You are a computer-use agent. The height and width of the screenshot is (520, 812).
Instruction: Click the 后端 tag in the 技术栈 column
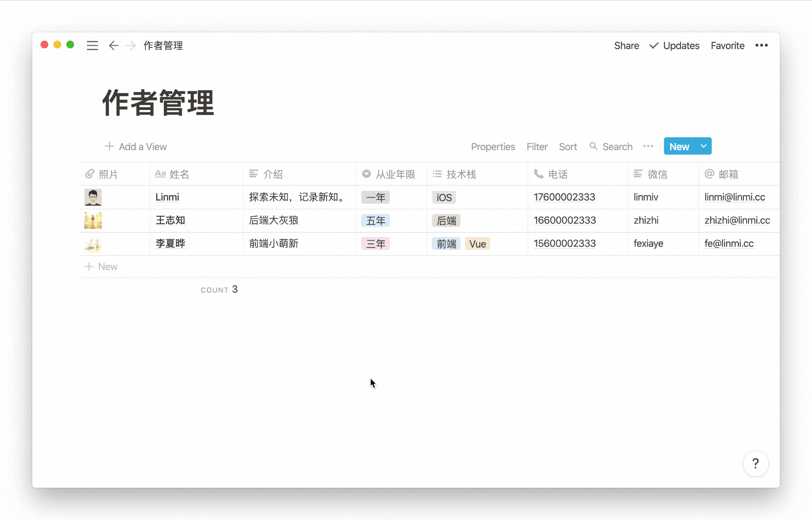446,220
